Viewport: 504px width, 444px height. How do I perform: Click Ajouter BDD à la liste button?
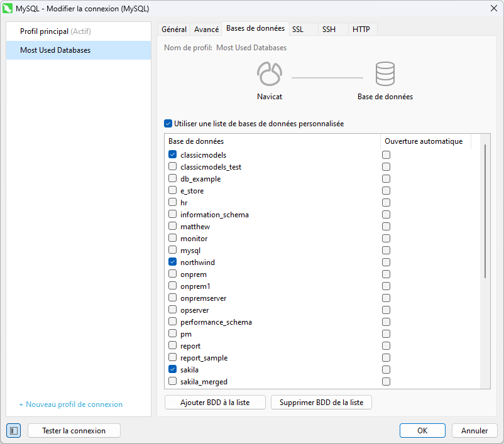click(x=215, y=402)
